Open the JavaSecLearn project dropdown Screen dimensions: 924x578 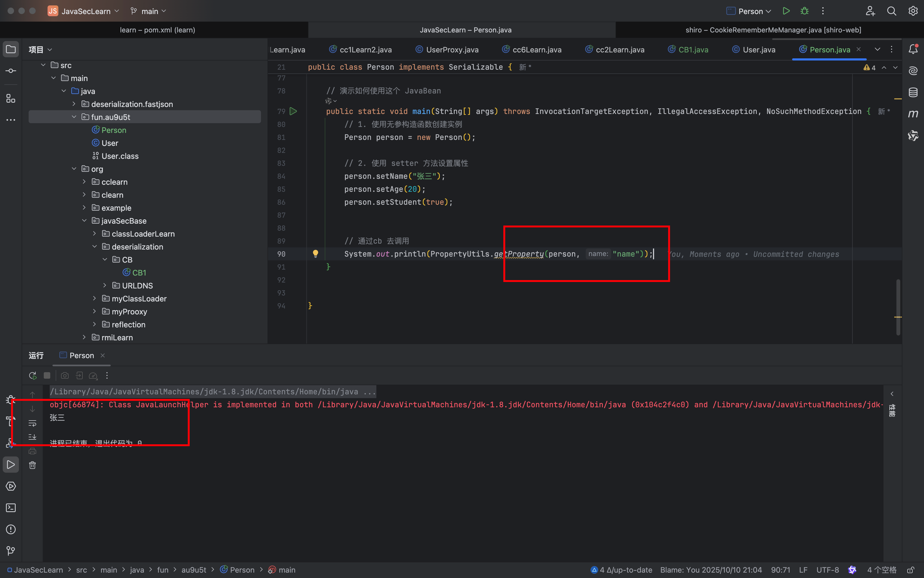click(83, 11)
